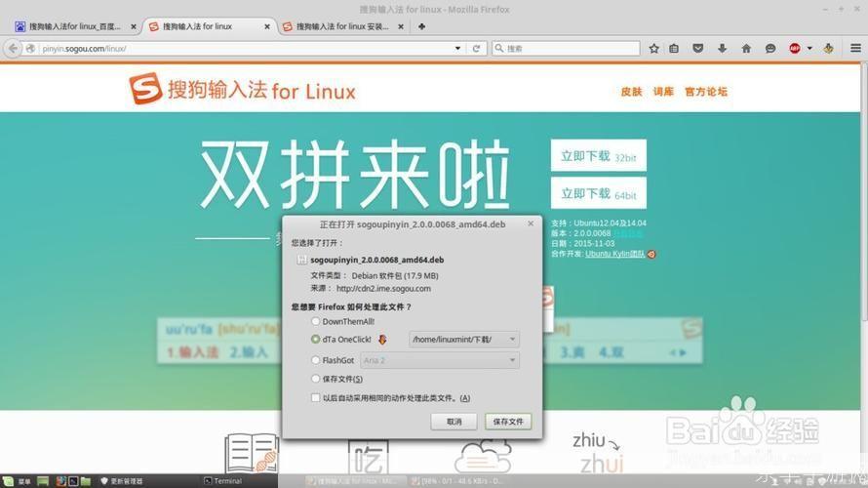868x488 pixels.
Task: Open the Ubuntu Kylin团队 link
Action: click(615, 254)
